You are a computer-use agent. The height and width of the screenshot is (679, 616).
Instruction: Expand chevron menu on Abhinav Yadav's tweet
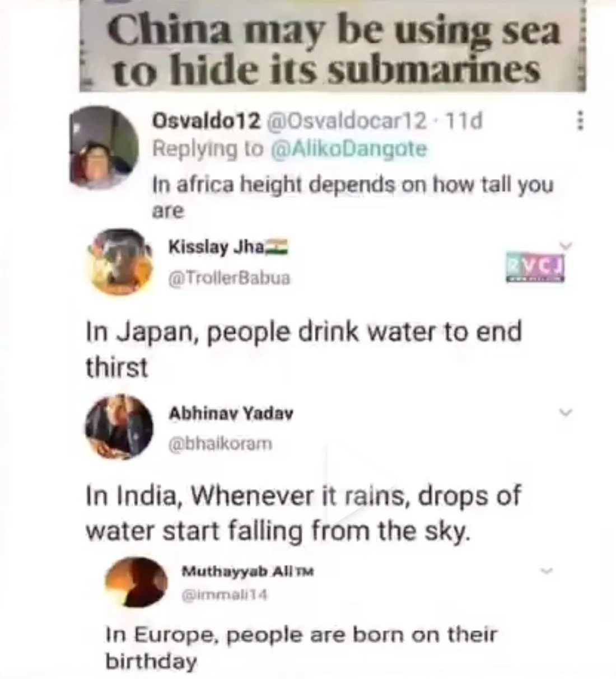tap(566, 413)
